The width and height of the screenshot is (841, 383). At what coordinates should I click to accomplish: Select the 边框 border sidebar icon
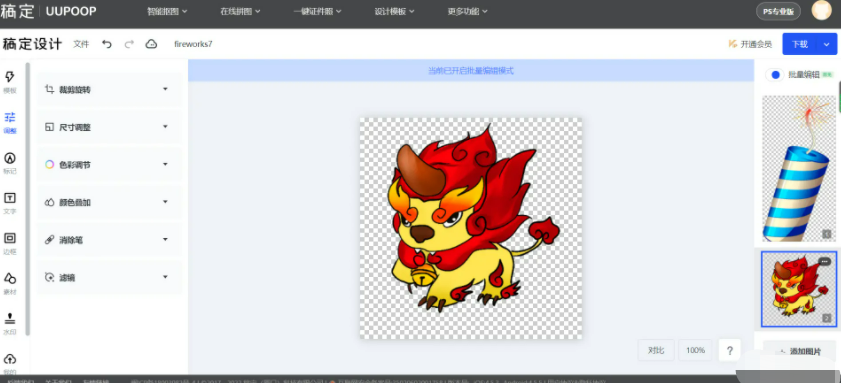click(10, 244)
